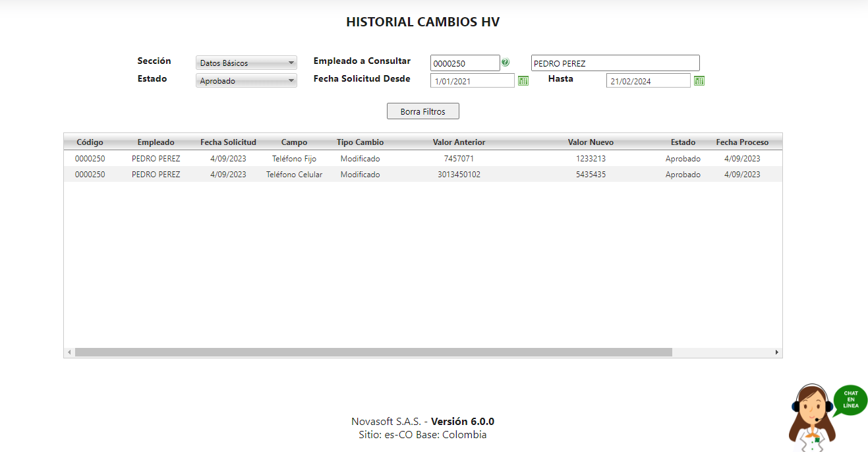Open calendar for Fecha Solicitud Desde
Viewport: 868px width, 452px height.
(523, 80)
